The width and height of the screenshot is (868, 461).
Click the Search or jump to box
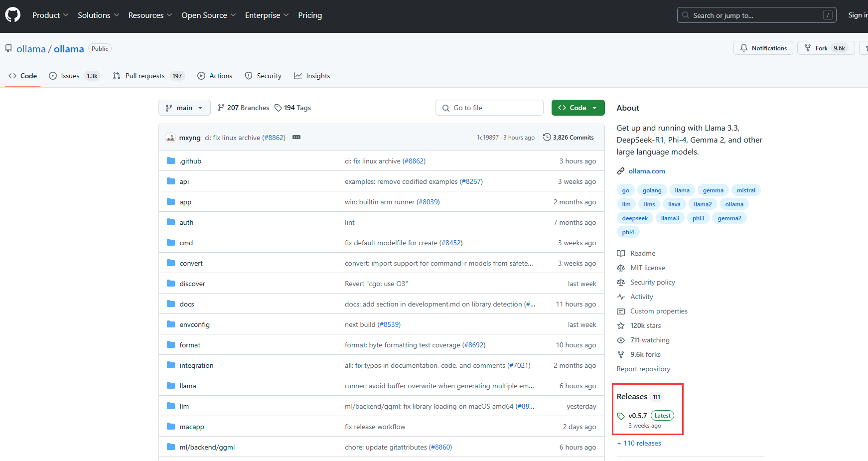click(x=756, y=15)
